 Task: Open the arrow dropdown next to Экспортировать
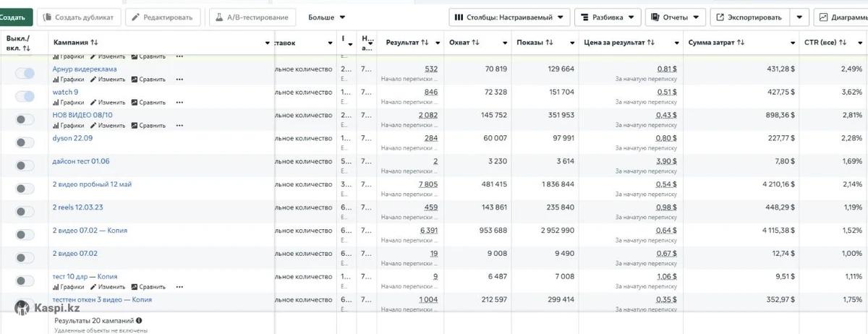[x=799, y=17]
